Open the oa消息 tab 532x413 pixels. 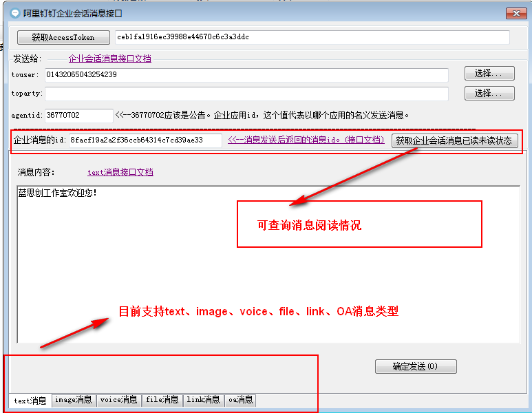(241, 400)
